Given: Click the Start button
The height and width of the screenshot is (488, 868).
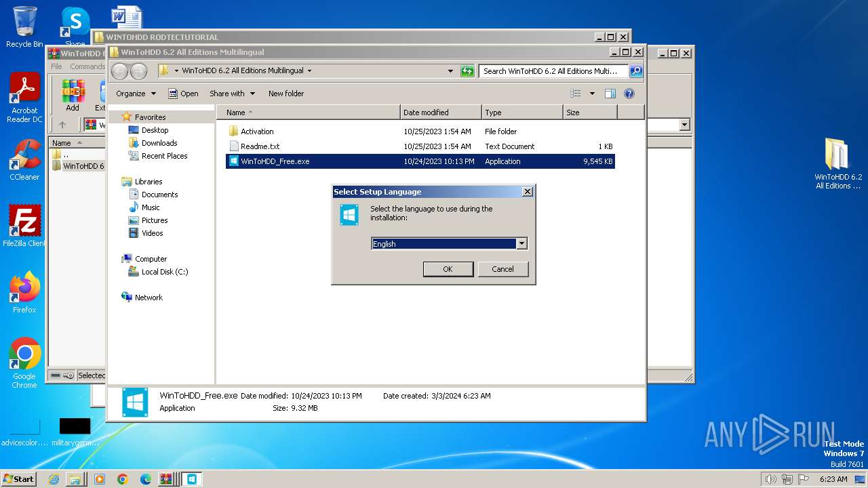Looking at the screenshot, I should (x=18, y=479).
